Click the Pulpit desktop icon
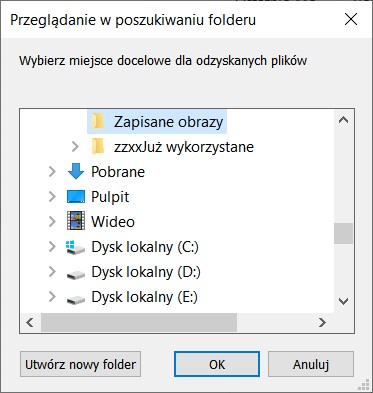The width and height of the screenshot is (373, 393). point(76,197)
